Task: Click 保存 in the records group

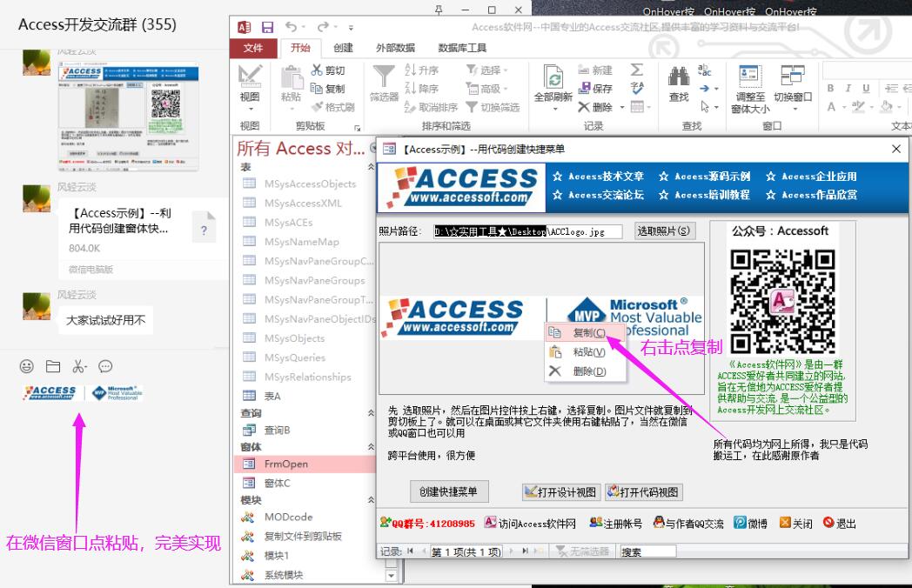Action: click(595, 89)
